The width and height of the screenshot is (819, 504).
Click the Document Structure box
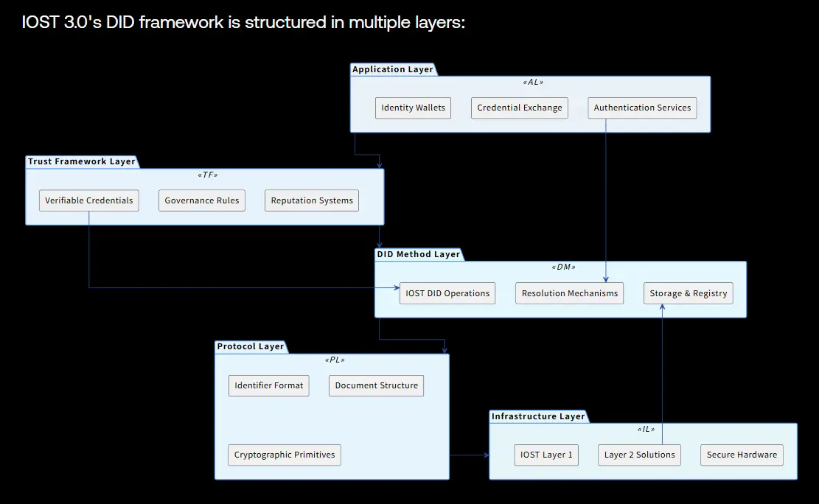pyautogui.click(x=376, y=385)
